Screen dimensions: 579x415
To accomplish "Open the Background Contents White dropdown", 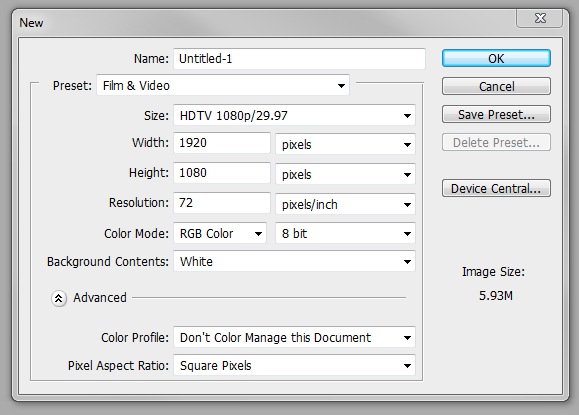I will (294, 261).
